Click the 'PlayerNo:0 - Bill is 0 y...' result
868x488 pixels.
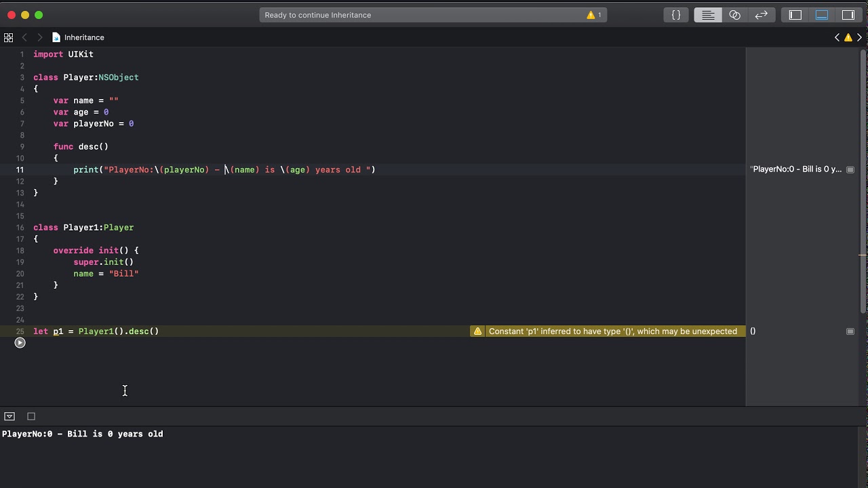(796, 169)
